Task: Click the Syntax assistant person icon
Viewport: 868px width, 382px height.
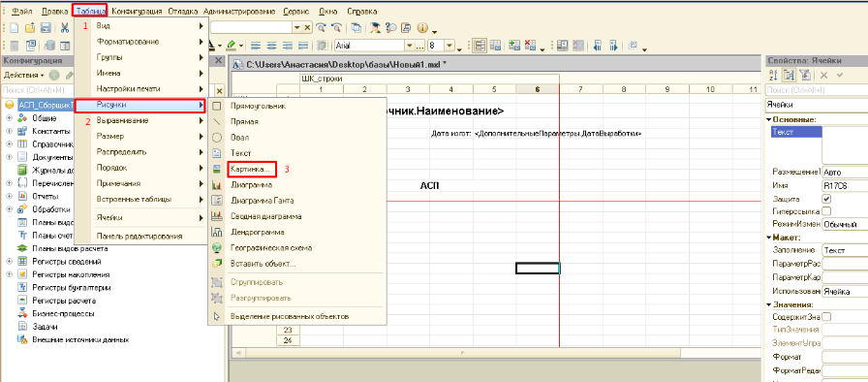Action: tap(376, 27)
